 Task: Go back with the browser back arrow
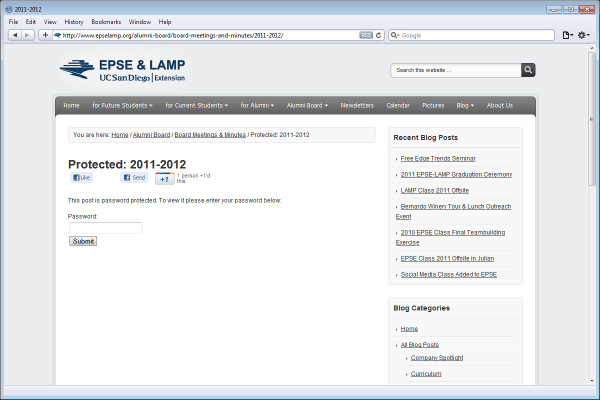[15, 35]
